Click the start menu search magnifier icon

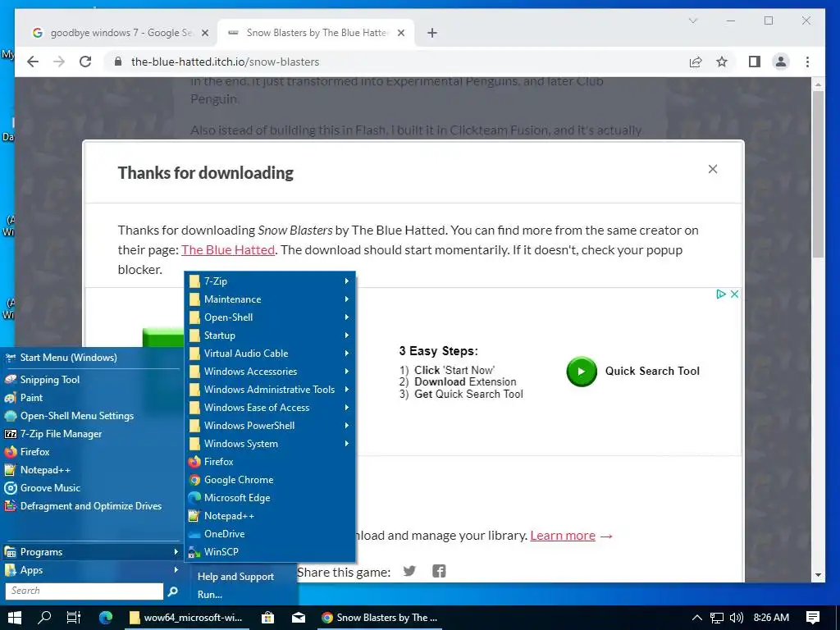pos(172,591)
